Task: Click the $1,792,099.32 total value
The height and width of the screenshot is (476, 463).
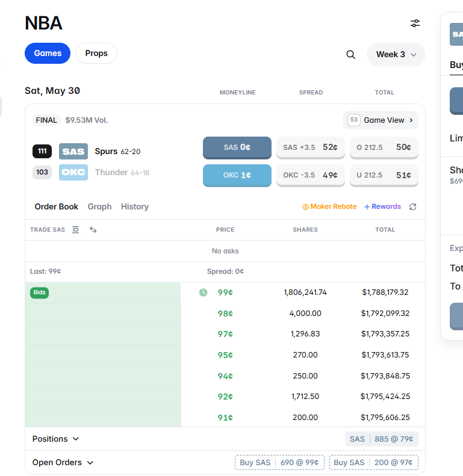Action: pyautogui.click(x=385, y=314)
